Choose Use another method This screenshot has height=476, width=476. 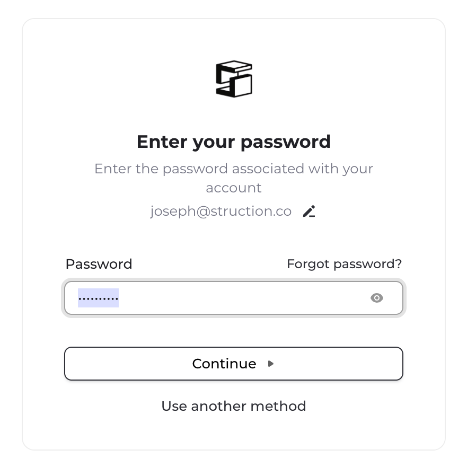pos(234,406)
